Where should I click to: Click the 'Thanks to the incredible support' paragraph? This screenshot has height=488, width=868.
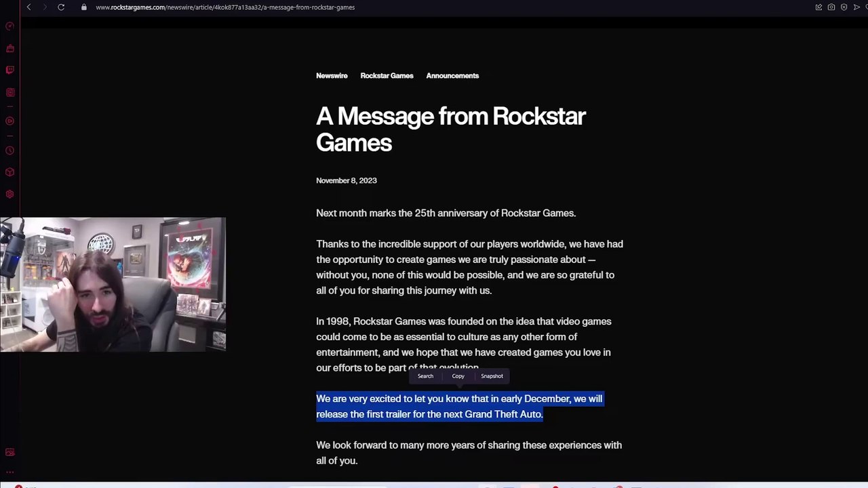coord(469,267)
